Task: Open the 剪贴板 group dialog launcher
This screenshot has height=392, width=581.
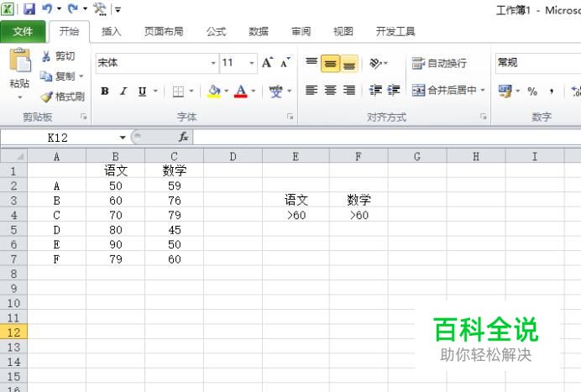Action: [x=84, y=117]
